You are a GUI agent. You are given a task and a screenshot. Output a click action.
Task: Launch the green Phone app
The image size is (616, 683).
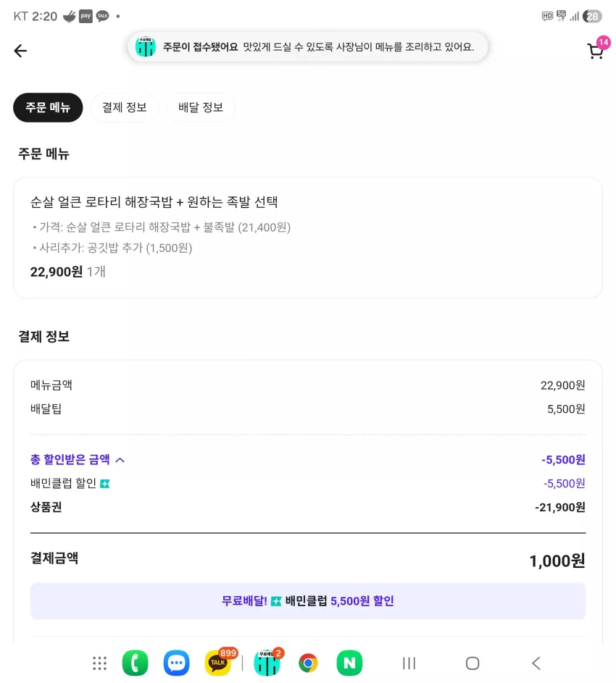click(x=135, y=663)
